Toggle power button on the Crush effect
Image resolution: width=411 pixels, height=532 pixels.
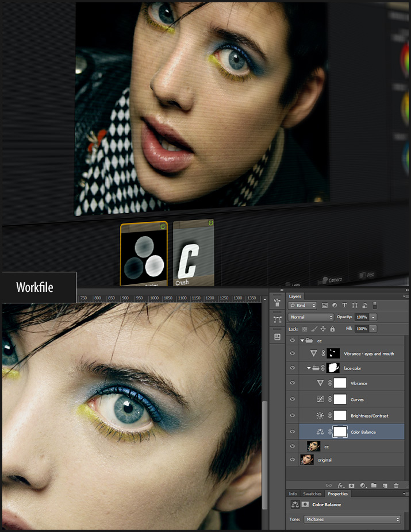click(210, 223)
